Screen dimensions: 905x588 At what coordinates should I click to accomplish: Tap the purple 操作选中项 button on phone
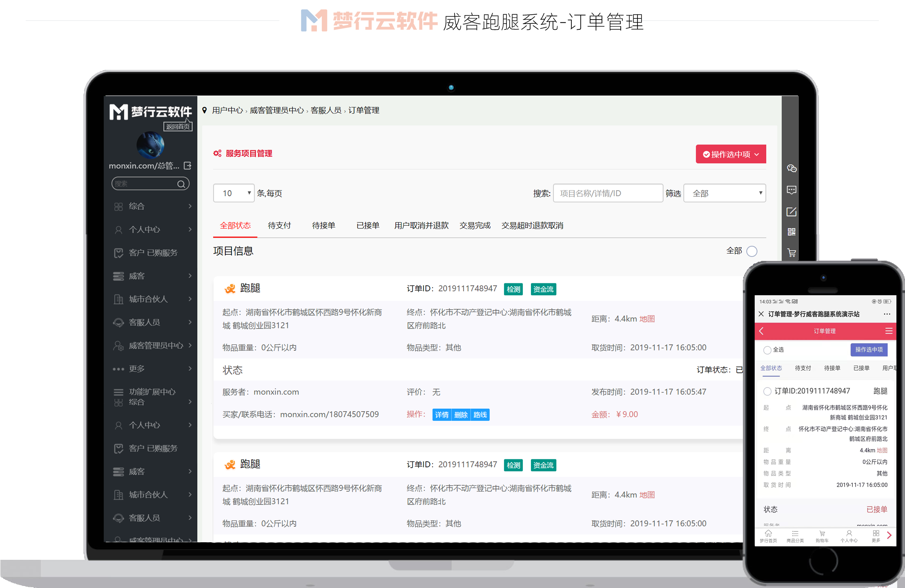(x=869, y=350)
